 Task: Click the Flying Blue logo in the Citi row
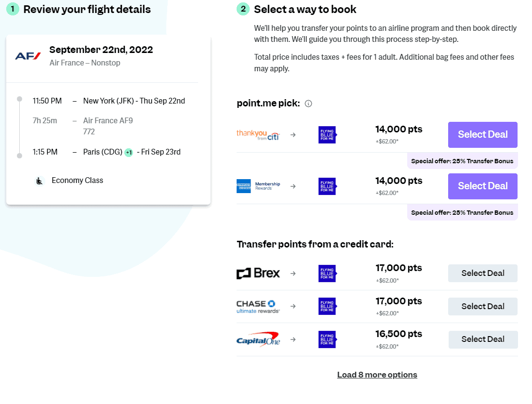pyautogui.click(x=327, y=135)
